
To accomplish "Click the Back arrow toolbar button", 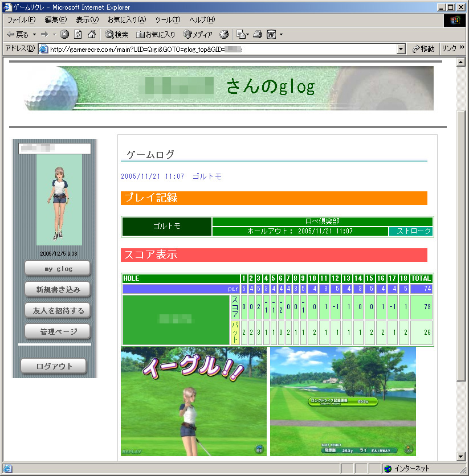I will [x=17, y=35].
